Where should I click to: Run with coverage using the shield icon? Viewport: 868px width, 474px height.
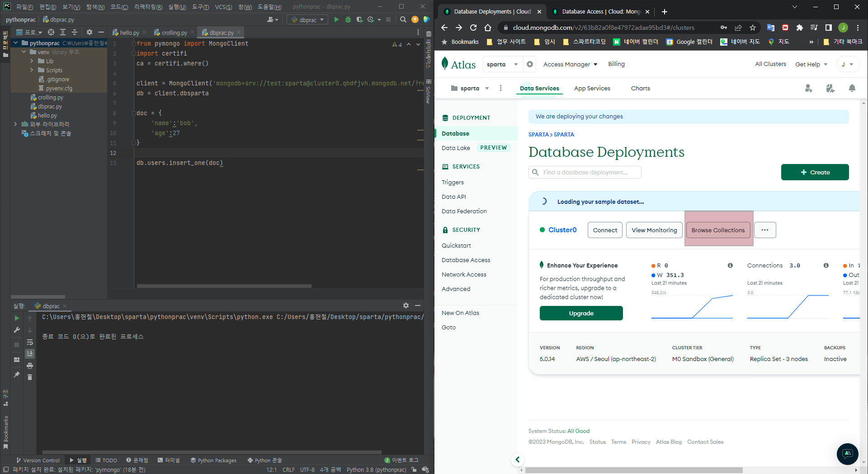(359, 19)
